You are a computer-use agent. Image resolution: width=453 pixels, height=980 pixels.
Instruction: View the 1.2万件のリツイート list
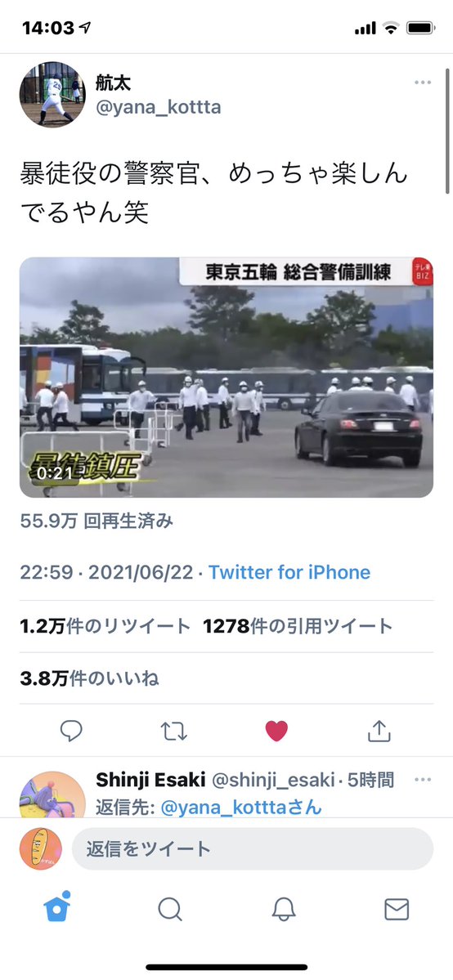click(x=105, y=626)
